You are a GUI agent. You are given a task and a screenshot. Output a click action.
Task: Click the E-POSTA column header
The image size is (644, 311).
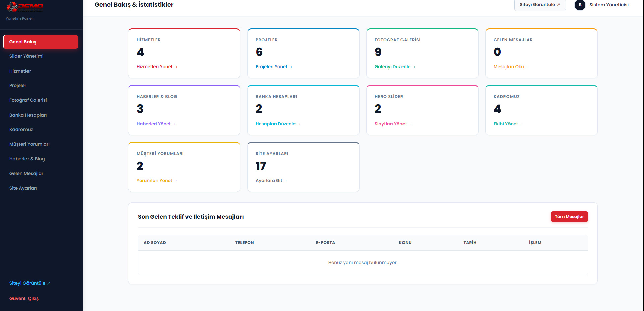(x=325, y=243)
